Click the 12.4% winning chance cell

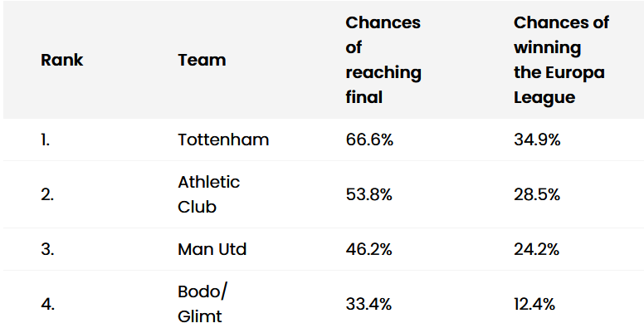(534, 304)
